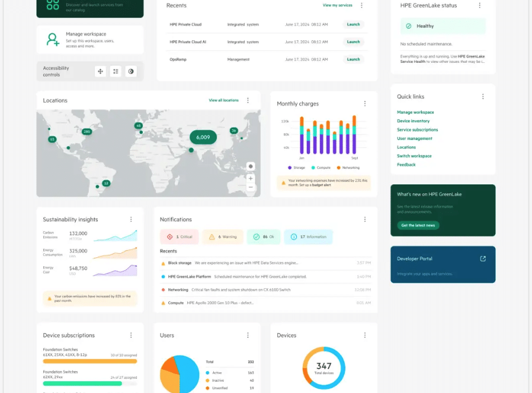
Task: Open the Locations quick link
Action: click(406, 147)
